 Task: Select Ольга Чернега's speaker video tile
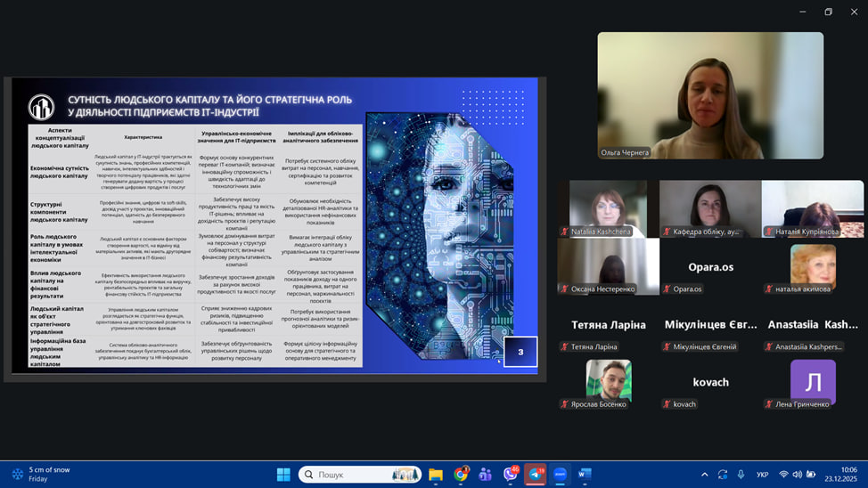click(710, 95)
